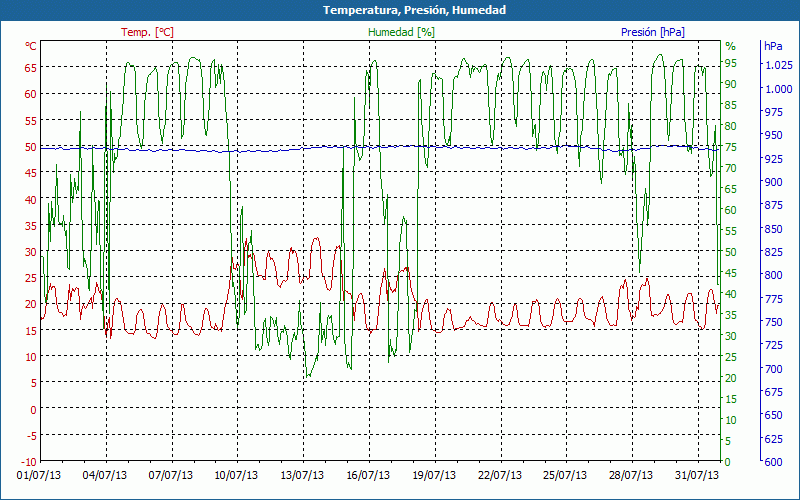This screenshot has height=500, width=800.
Task: Click the date label '16/07/13'
Action: tap(368, 476)
